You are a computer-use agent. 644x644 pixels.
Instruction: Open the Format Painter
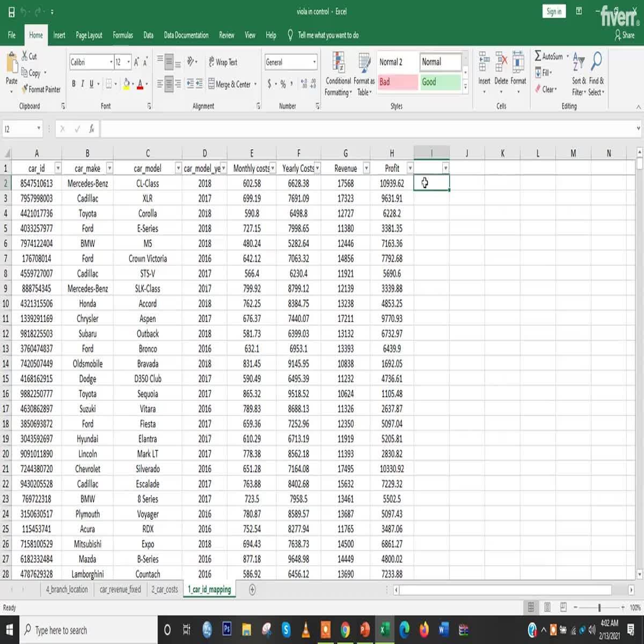point(41,90)
